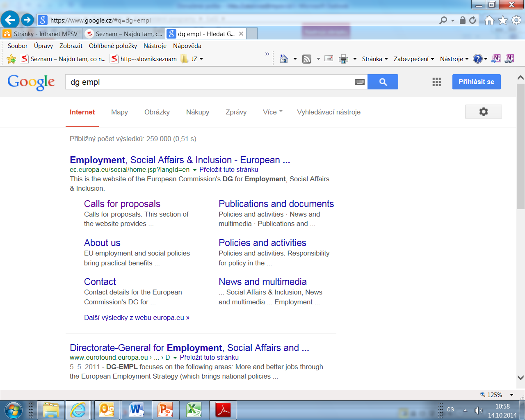This screenshot has width=525, height=420.
Task: Click the Google logo
Action: tap(31, 82)
